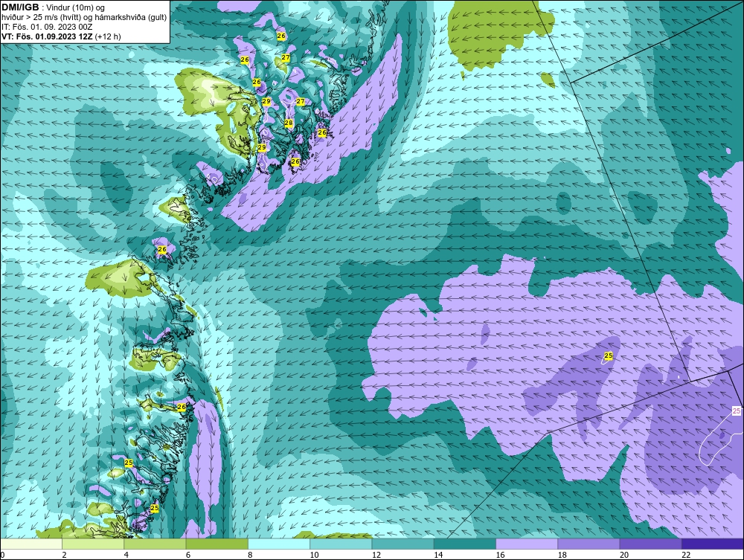744x560 pixels.
Task: Click the legend scale value 10
Action: (314, 555)
